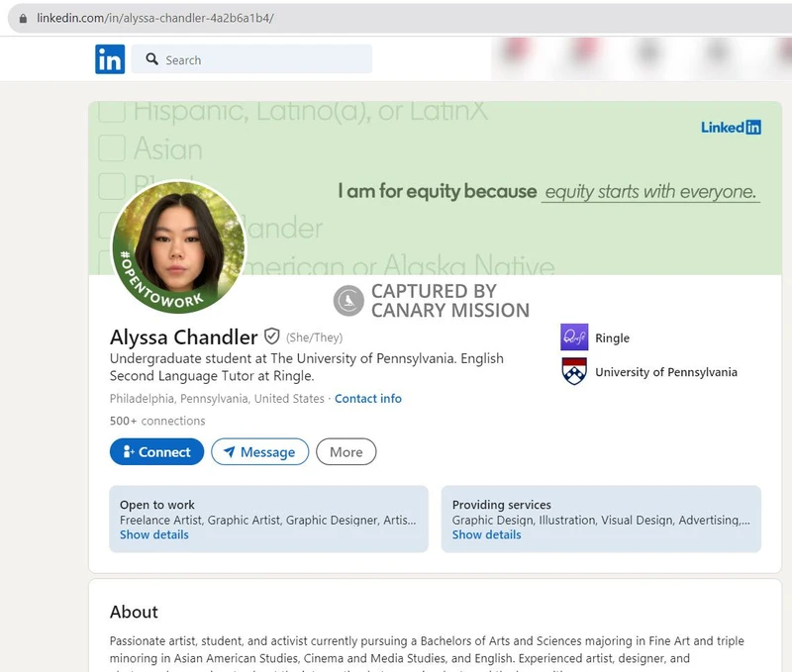Focus the LinkedIn Search field
792x672 pixels.
(251, 59)
